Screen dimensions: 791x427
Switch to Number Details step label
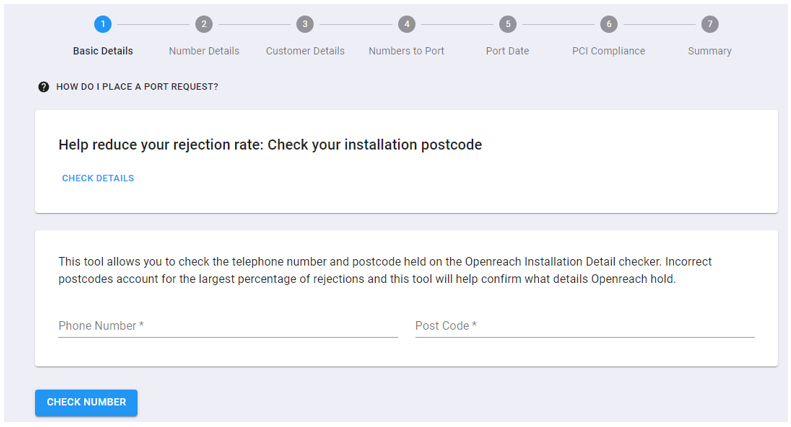tap(204, 51)
